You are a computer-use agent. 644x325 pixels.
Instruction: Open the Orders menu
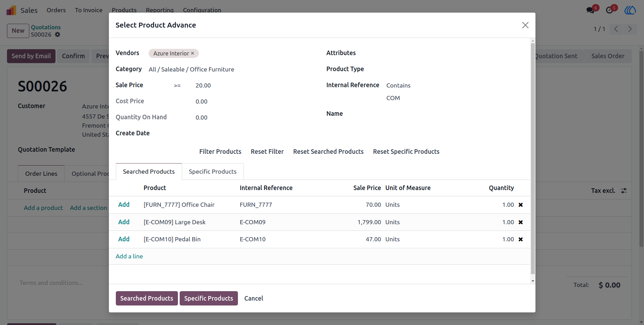[56, 10]
